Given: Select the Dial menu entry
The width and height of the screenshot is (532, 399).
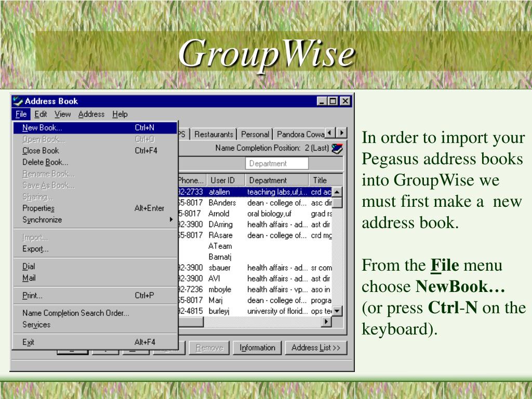Looking at the screenshot, I should [96, 267].
